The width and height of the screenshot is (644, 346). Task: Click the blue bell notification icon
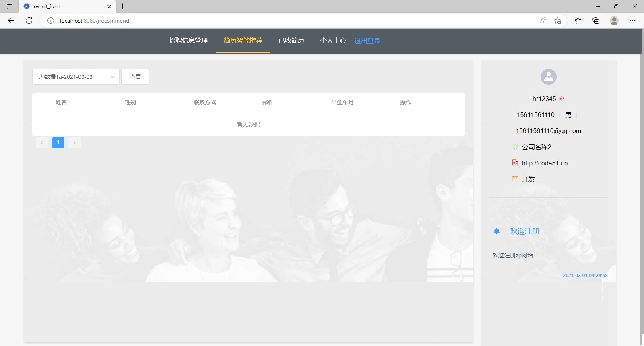coord(497,231)
